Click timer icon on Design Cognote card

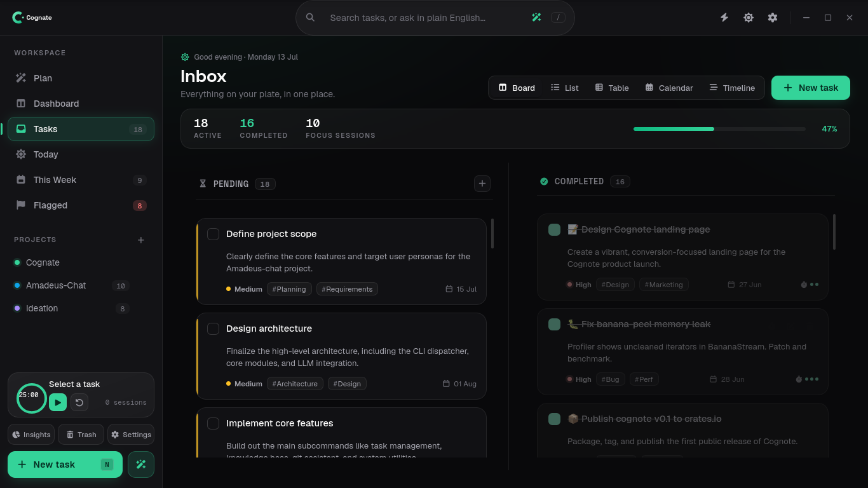pyautogui.click(x=804, y=284)
